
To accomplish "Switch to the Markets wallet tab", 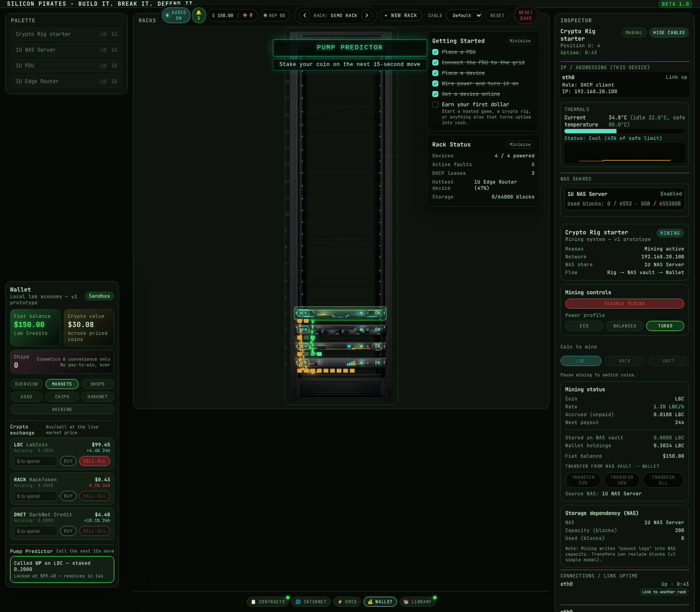I will tap(62, 384).
